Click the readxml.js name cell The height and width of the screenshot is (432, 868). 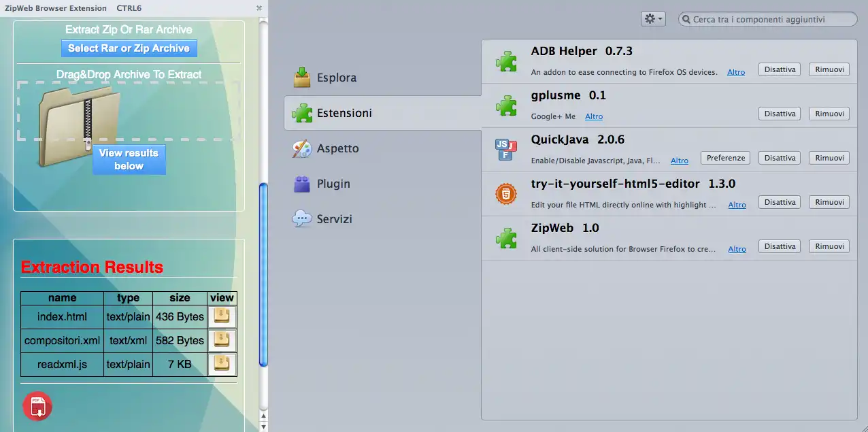coord(62,364)
